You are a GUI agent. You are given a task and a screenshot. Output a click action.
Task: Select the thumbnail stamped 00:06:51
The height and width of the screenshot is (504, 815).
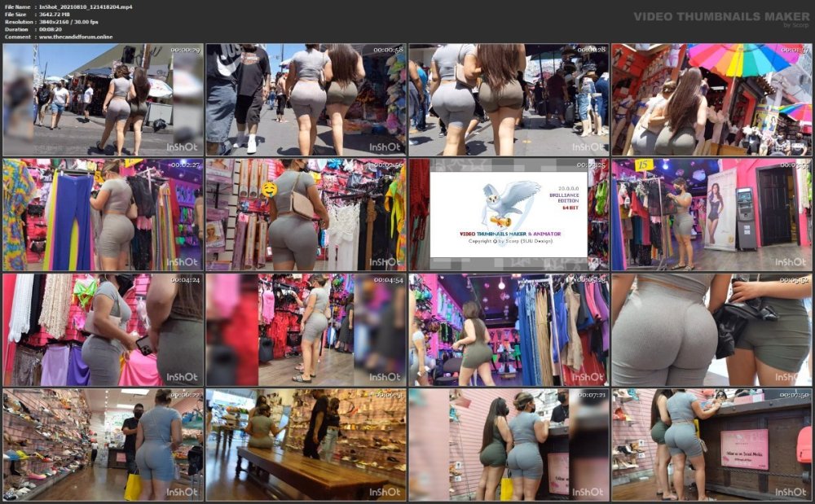(x=306, y=445)
